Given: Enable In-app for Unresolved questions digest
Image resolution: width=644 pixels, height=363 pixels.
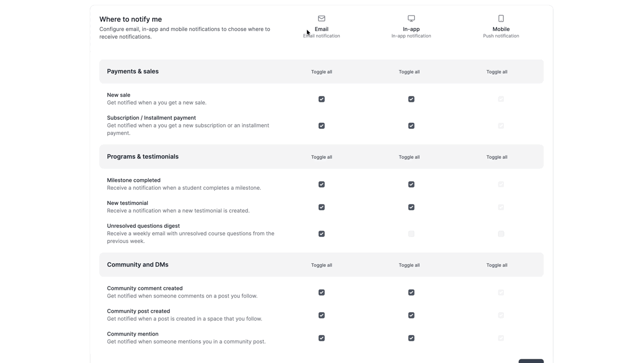Looking at the screenshot, I should coord(411,234).
